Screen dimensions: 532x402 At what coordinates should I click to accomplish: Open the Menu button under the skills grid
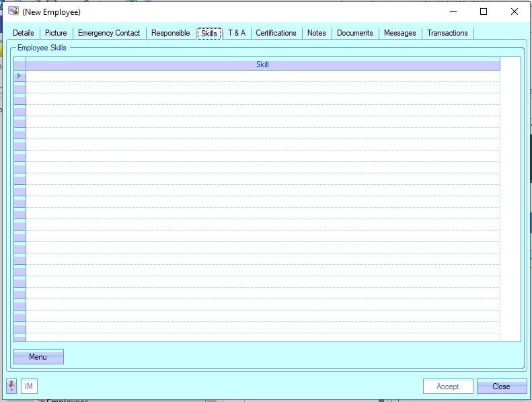point(38,357)
